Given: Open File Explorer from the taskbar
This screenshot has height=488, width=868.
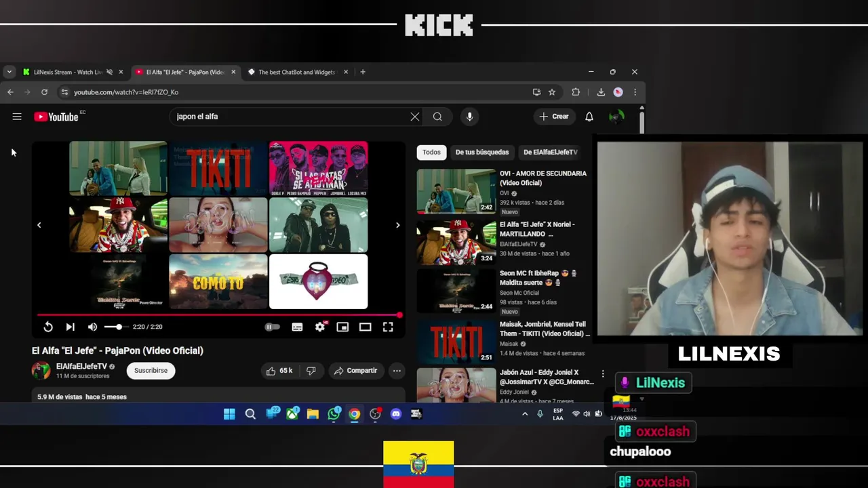Looking at the screenshot, I should [x=313, y=414].
